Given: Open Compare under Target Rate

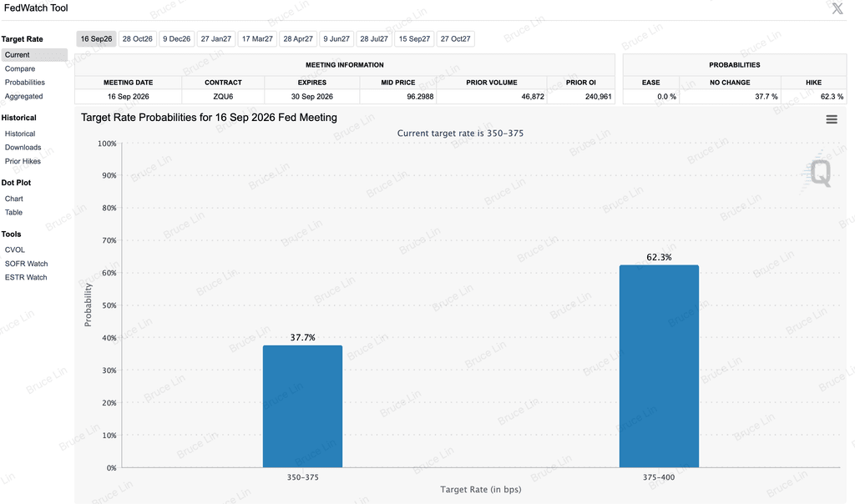Looking at the screenshot, I should [20, 68].
